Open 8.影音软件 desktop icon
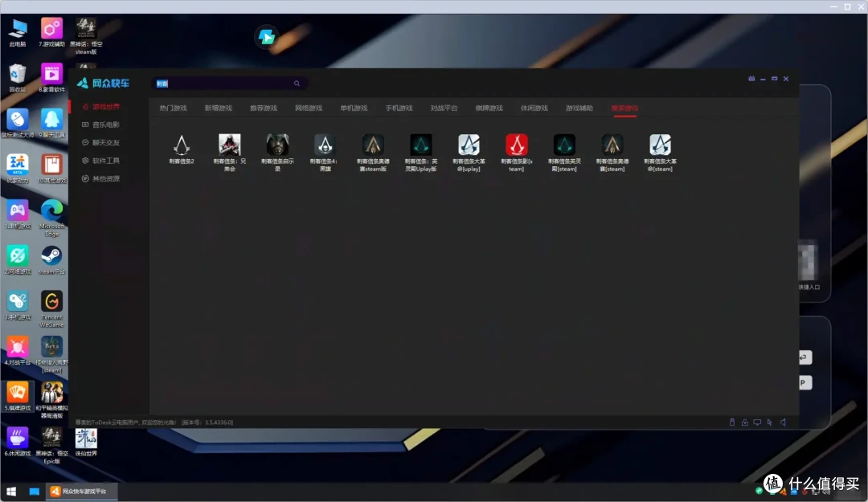 [51, 78]
